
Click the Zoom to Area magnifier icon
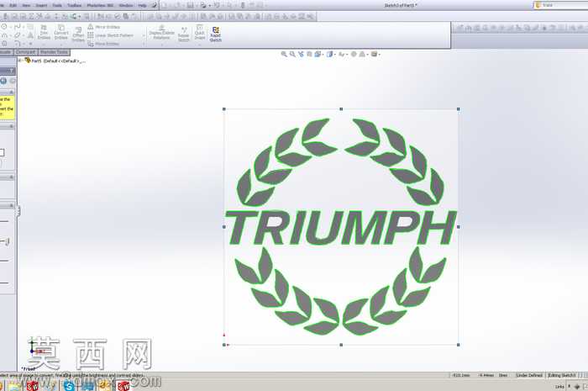tap(292, 55)
